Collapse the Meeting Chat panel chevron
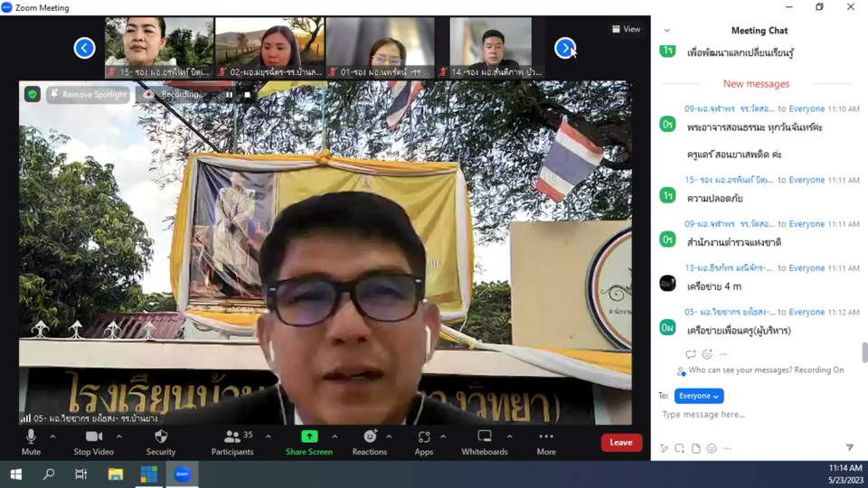The width and height of the screenshot is (868, 488). pyautogui.click(x=667, y=31)
